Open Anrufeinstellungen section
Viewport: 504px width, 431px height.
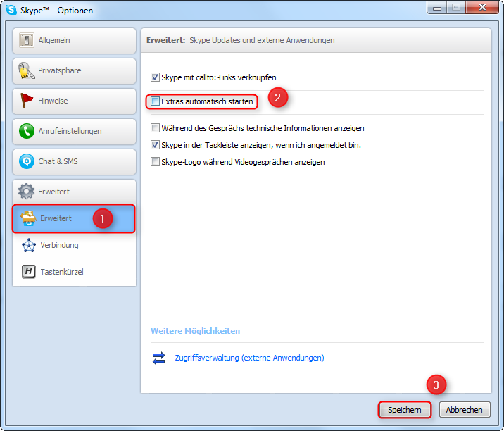pyautogui.click(x=74, y=131)
